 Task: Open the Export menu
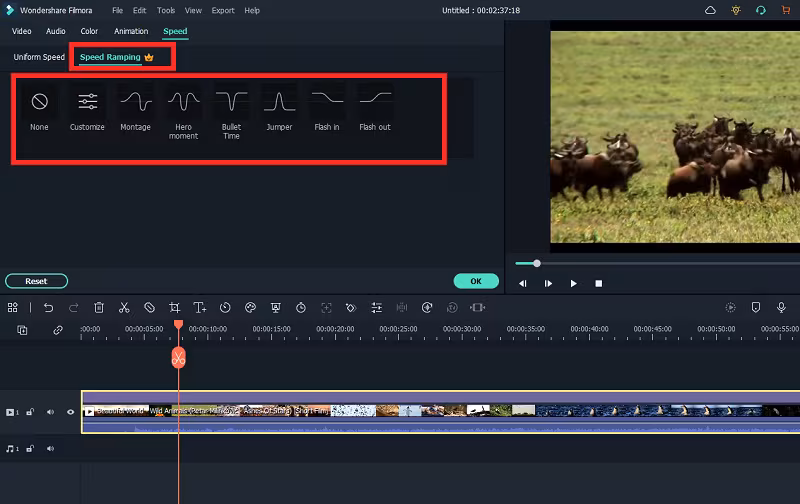(x=223, y=10)
